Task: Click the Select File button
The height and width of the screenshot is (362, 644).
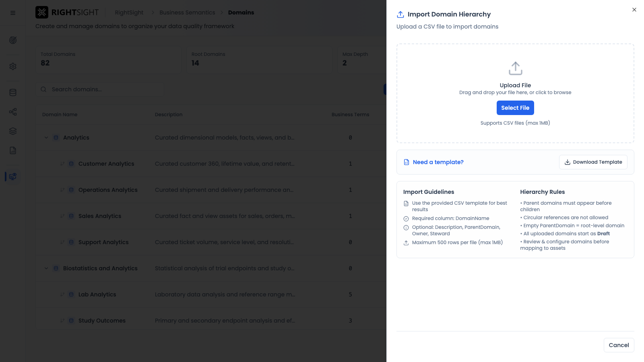Action: [515, 108]
